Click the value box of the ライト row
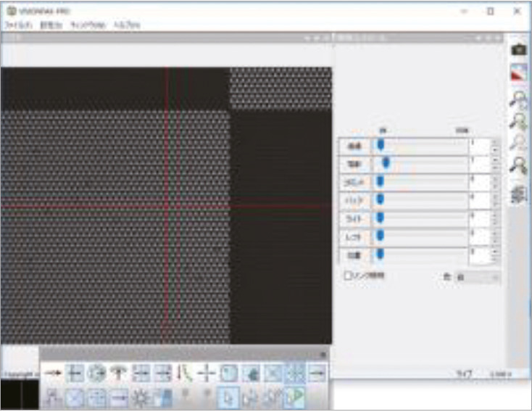The height and width of the screenshot is (412, 532). coord(480,219)
